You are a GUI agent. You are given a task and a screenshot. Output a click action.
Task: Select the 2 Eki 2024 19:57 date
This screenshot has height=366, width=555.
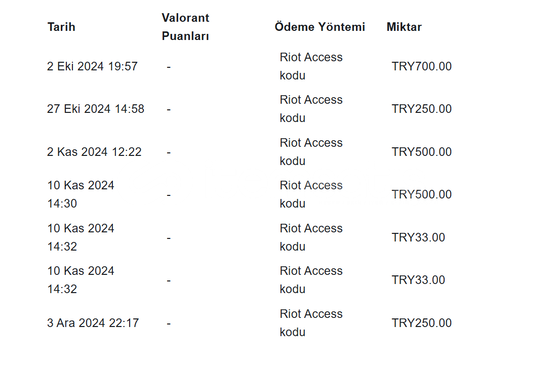click(92, 66)
